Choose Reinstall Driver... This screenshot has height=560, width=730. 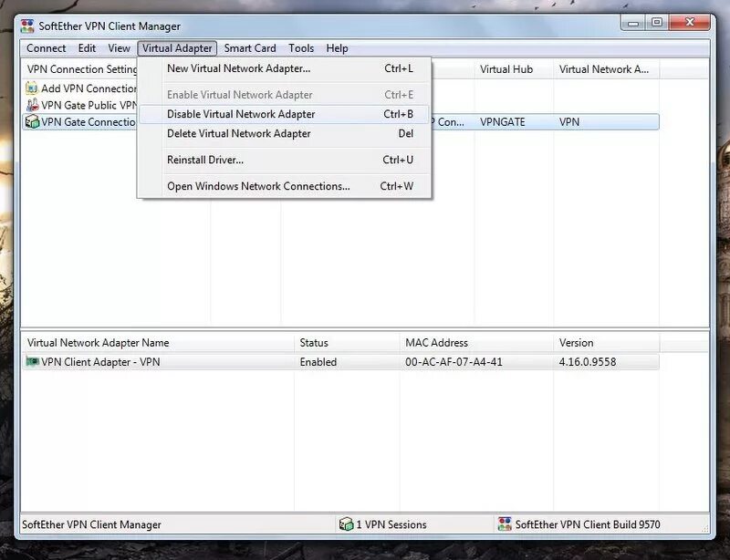click(x=284, y=160)
